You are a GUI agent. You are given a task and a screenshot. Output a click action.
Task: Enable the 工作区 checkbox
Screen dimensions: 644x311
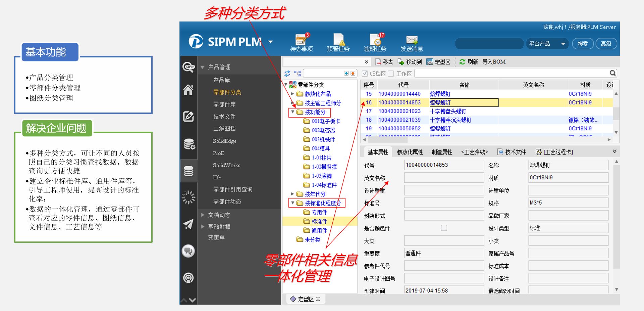pyautogui.click(x=391, y=74)
